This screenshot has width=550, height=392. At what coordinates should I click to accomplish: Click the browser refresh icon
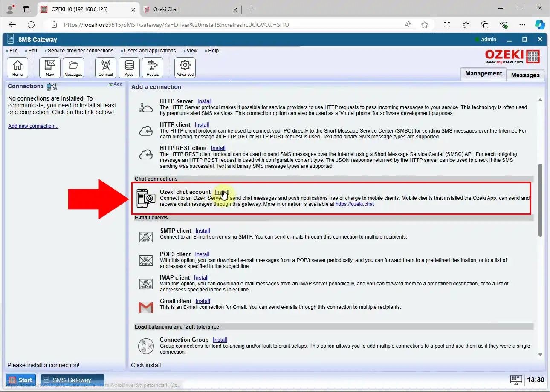(x=31, y=25)
